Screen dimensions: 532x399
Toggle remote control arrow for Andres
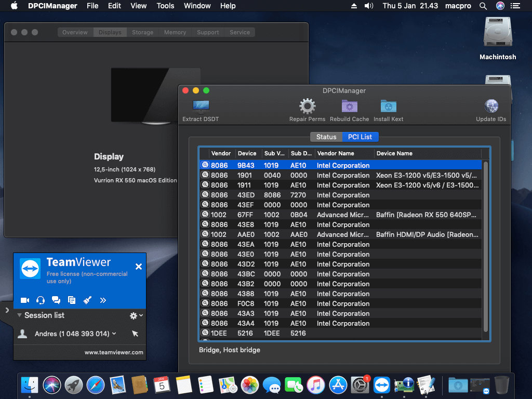coord(135,334)
